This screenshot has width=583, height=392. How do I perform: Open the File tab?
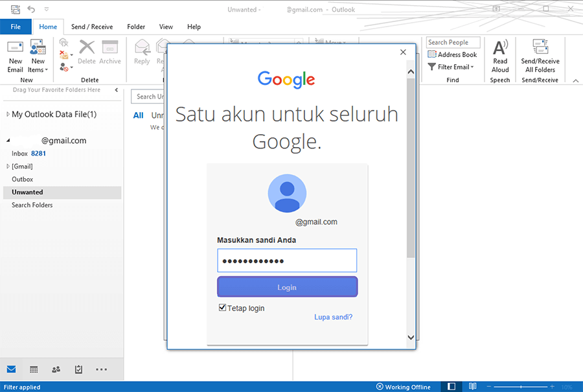pos(16,27)
